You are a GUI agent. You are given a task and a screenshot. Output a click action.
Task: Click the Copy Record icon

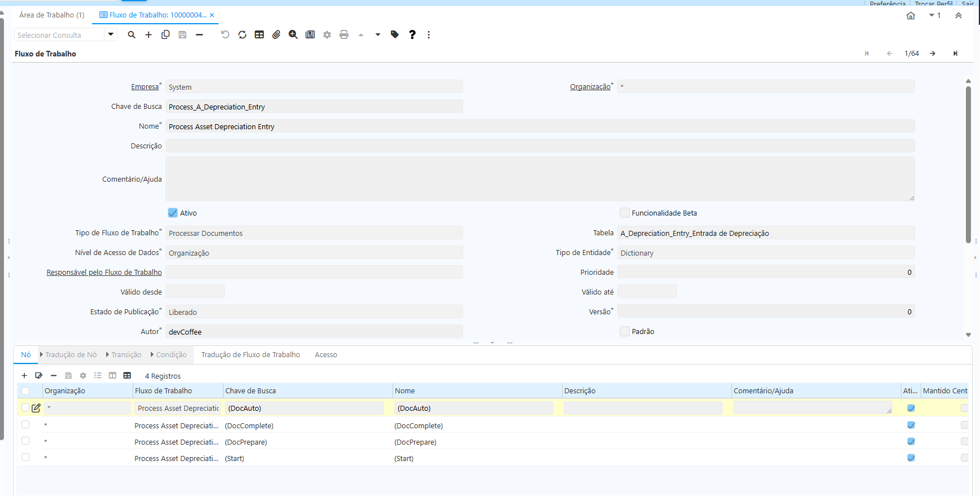coord(165,35)
